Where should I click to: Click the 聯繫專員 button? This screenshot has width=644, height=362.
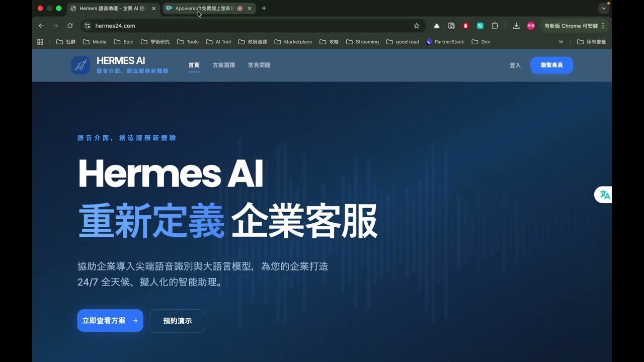tap(551, 65)
